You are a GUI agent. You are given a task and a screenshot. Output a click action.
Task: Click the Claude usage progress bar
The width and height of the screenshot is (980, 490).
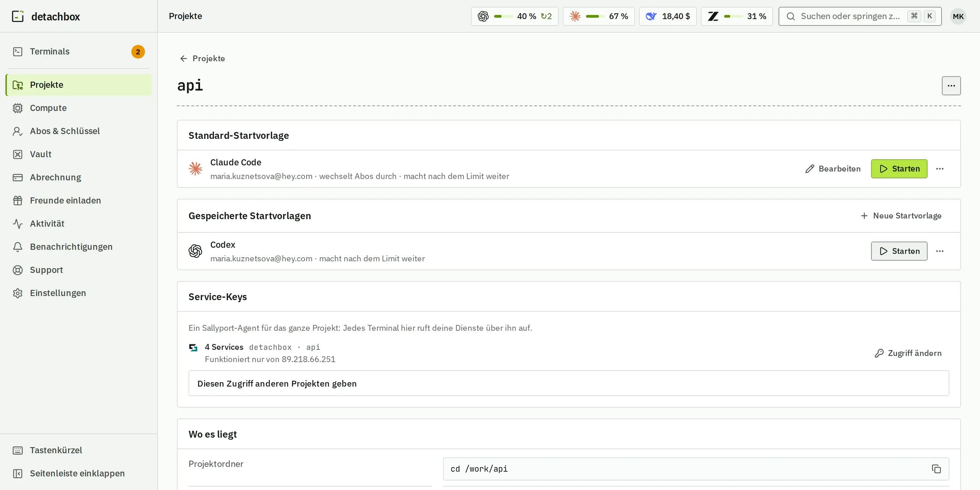595,16
